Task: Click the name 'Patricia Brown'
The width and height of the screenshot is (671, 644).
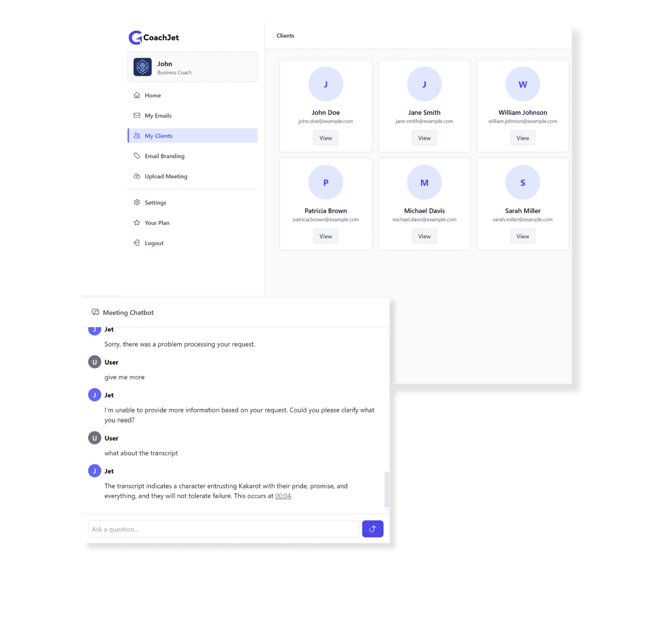Action: (x=326, y=211)
